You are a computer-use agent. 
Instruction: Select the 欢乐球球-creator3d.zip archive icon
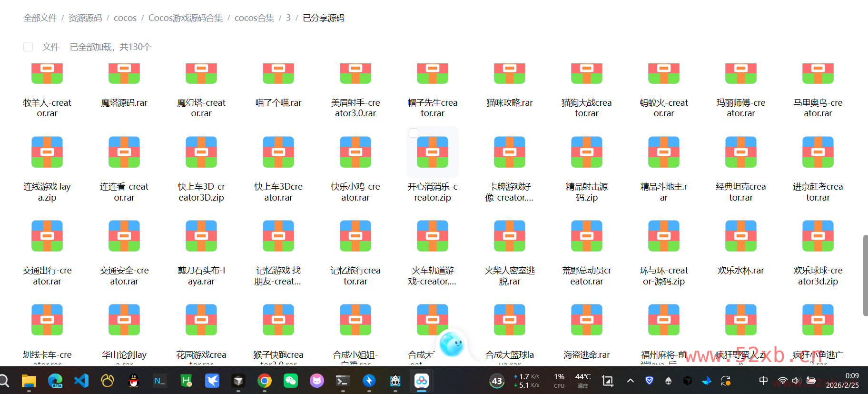(x=818, y=236)
